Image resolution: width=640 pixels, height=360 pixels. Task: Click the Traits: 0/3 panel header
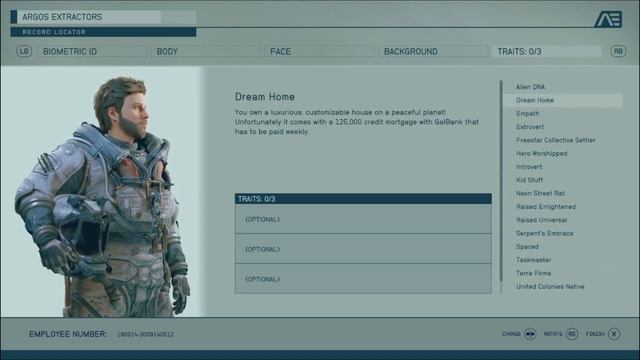tap(363, 199)
